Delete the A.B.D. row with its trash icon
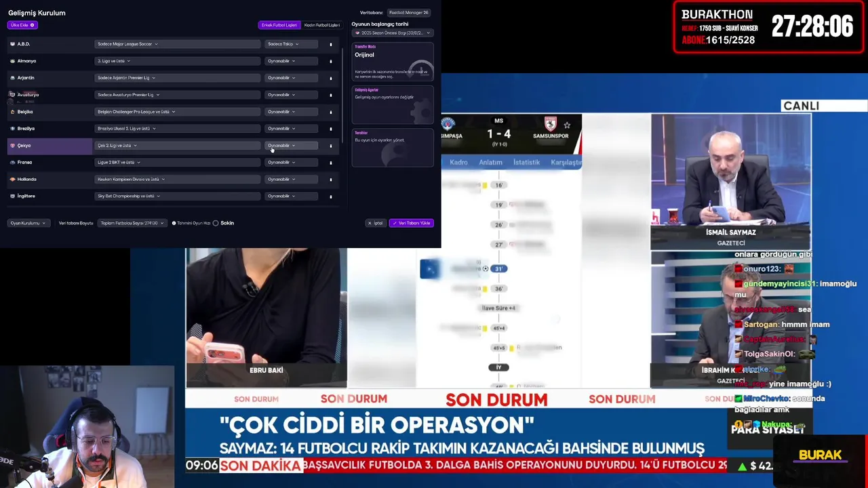868x488 pixels. [331, 44]
